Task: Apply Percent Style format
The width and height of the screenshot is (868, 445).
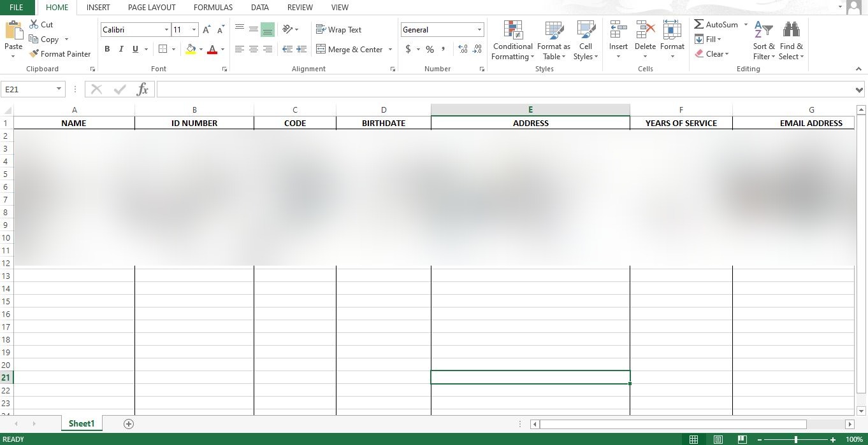Action: [430, 49]
